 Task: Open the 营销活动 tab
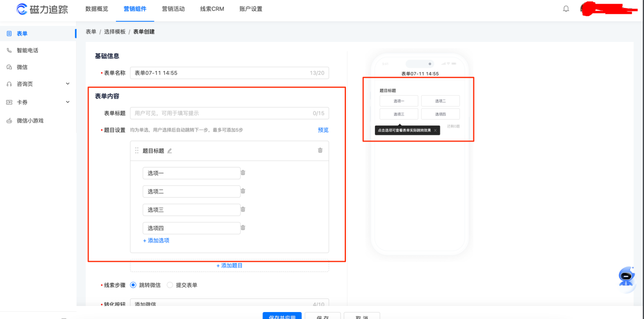tap(173, 9)
